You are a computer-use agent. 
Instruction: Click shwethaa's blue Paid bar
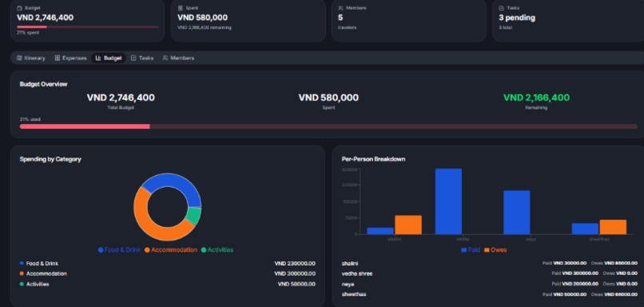point(585,229)
